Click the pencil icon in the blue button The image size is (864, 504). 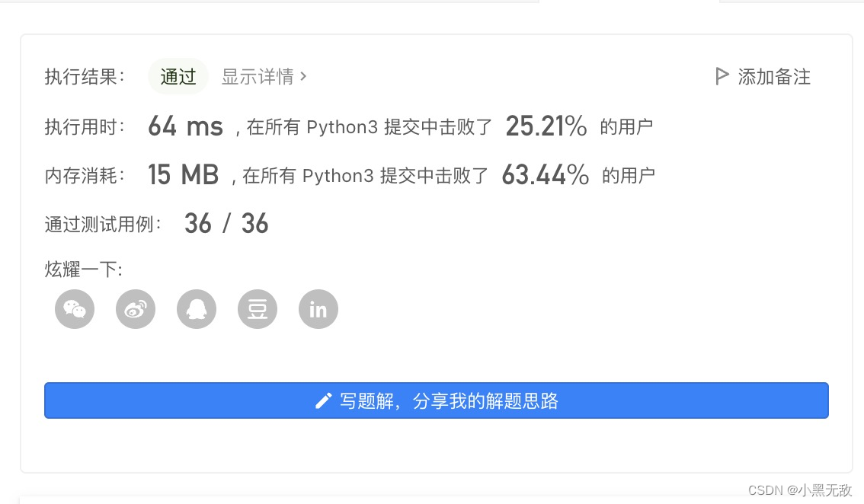click(323, 400)
